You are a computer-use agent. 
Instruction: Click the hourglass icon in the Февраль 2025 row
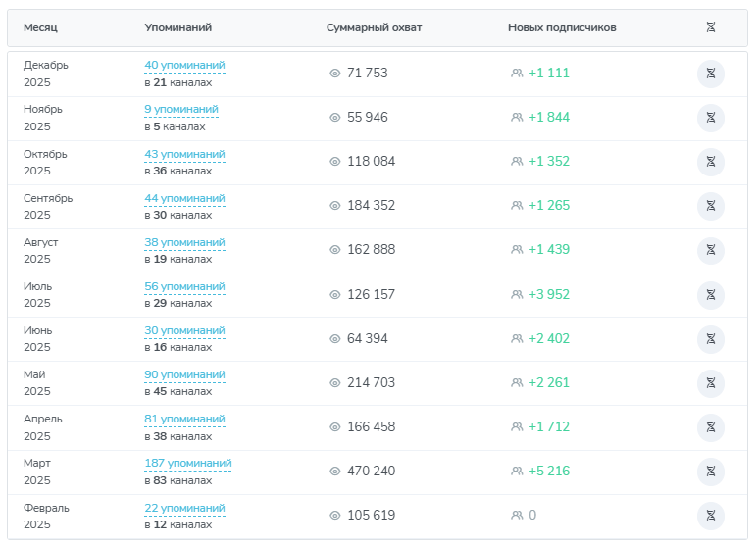[x=710, y=516]
